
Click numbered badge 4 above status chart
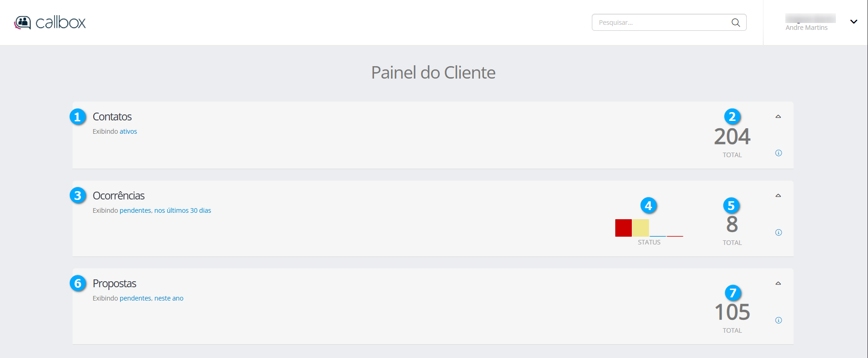pos(648,205)
